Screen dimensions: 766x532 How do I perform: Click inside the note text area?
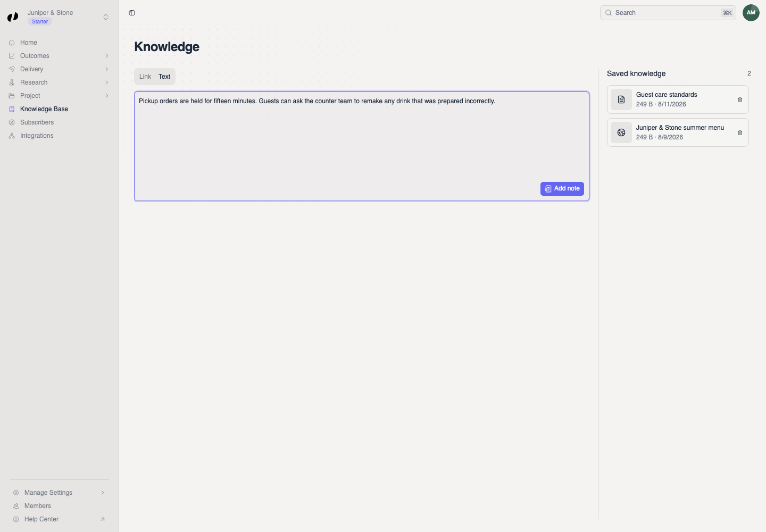tap(362, 146)
